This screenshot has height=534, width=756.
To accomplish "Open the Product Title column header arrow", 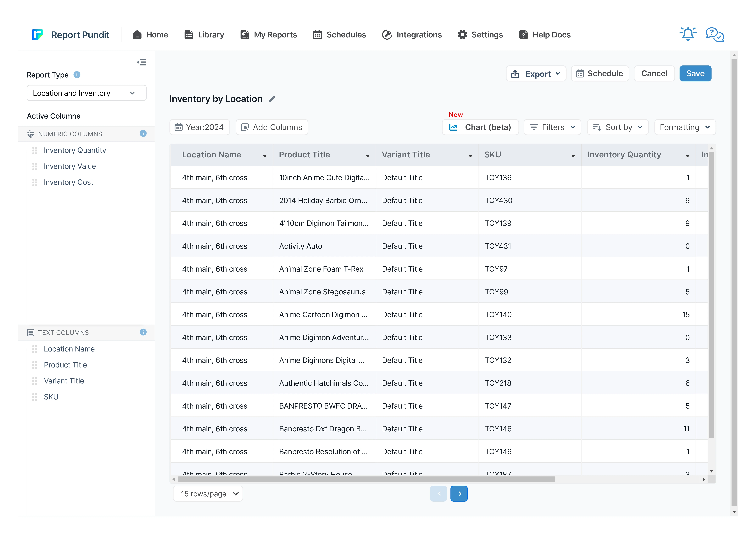I will point(367,156).
